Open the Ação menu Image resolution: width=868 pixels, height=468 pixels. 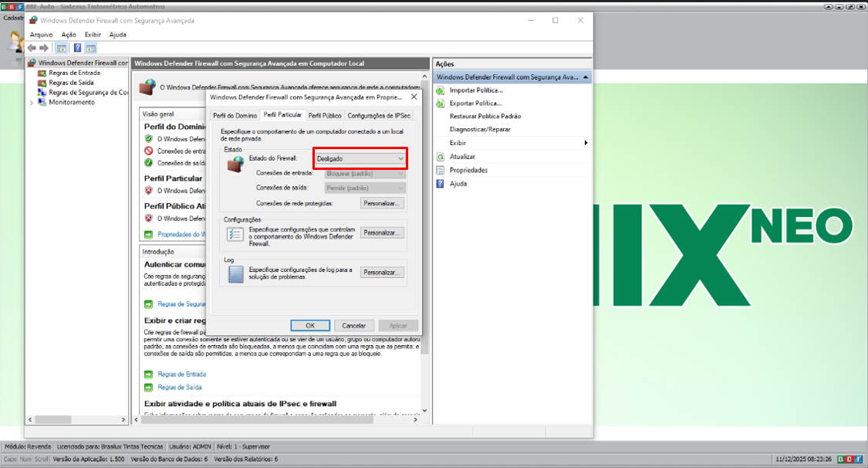[69, 34]
